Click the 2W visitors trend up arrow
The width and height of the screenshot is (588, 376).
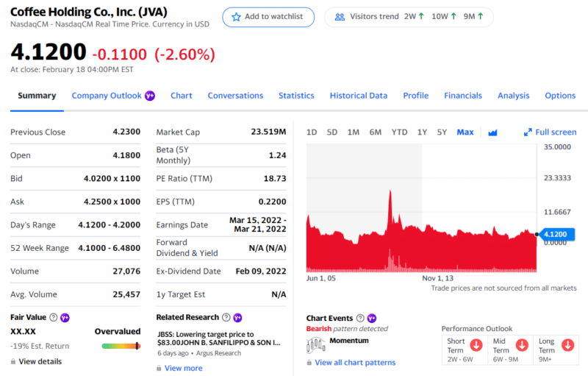point(421,16)
